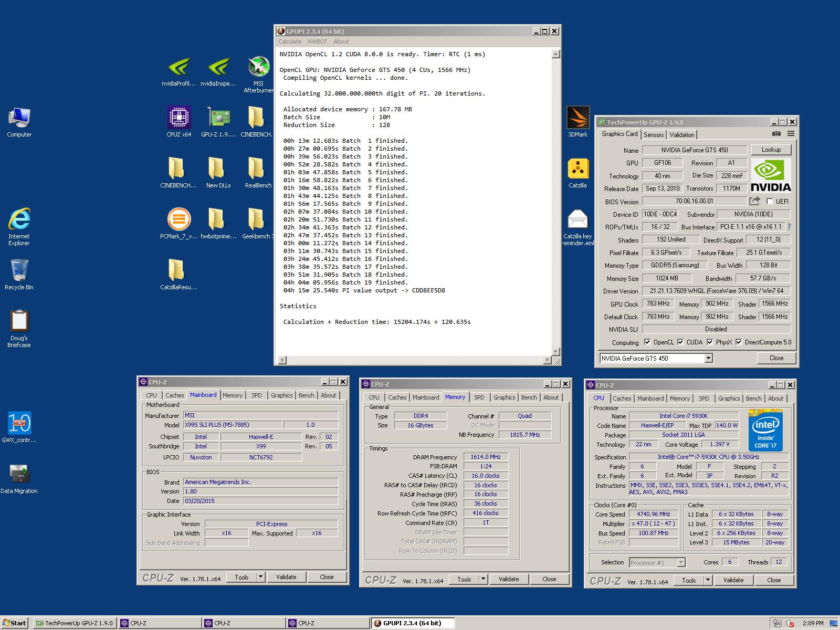Open the CatzillaResults folder
The width and height of the screenshot is (840, 630).
tap(178, 275)
